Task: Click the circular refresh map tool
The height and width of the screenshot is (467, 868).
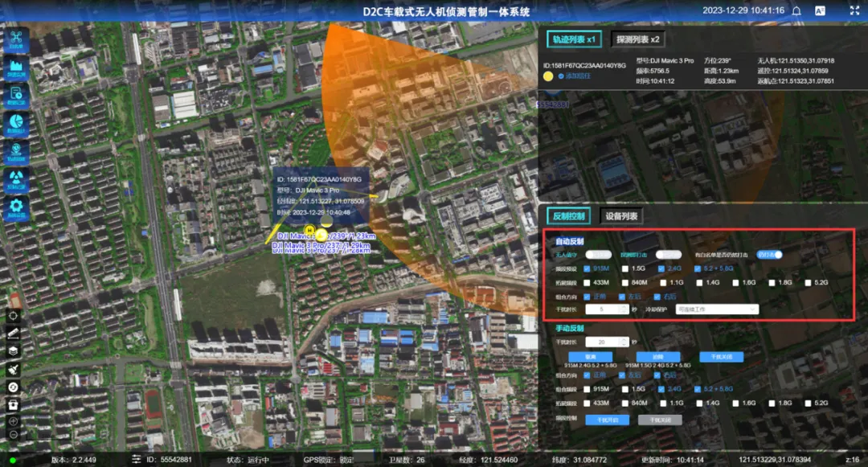Action: [14, 387]
